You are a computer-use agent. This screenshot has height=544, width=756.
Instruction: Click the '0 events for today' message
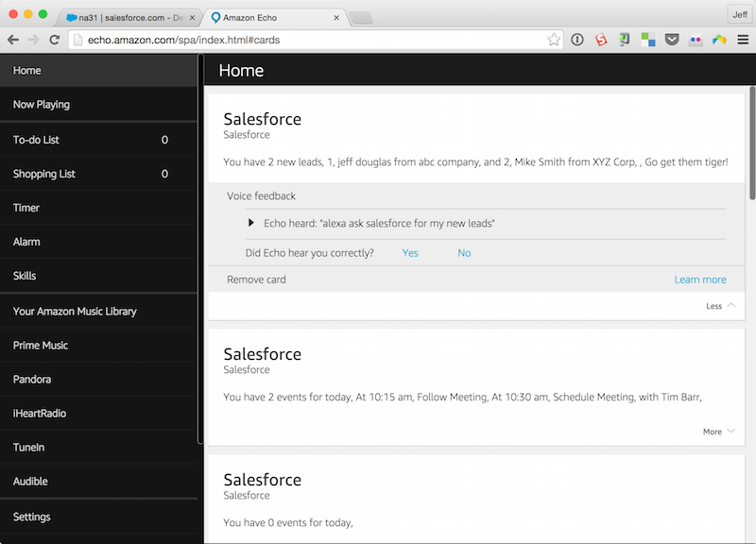[x=288, y=523]
